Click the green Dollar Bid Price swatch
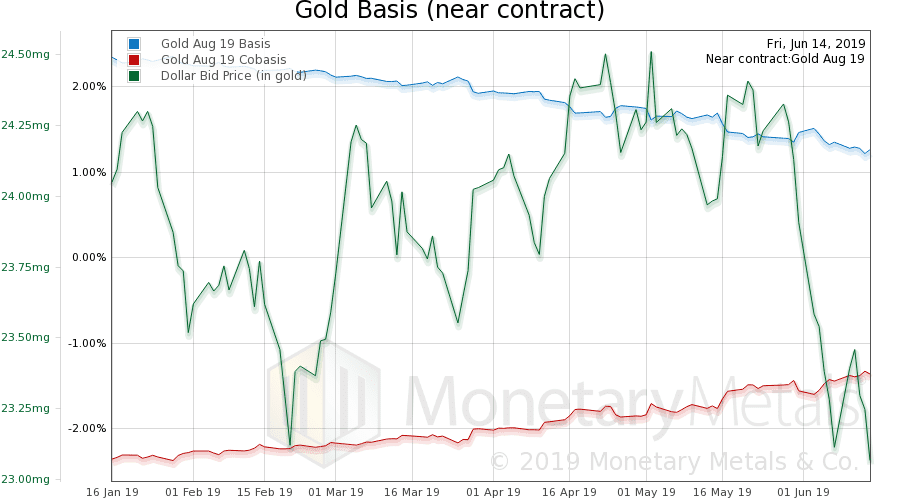 click(x=134, y=76)
